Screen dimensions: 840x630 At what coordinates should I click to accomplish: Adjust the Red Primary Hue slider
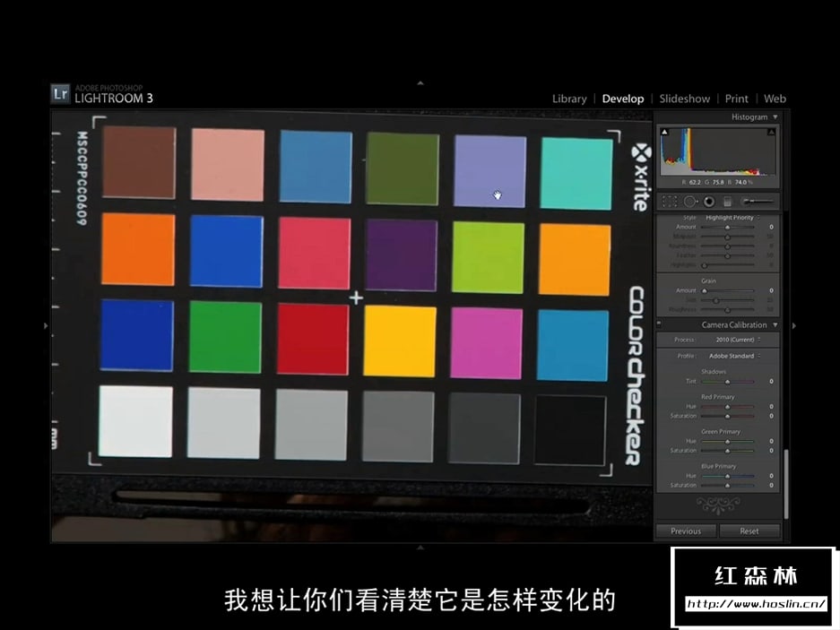pos(728,407)
